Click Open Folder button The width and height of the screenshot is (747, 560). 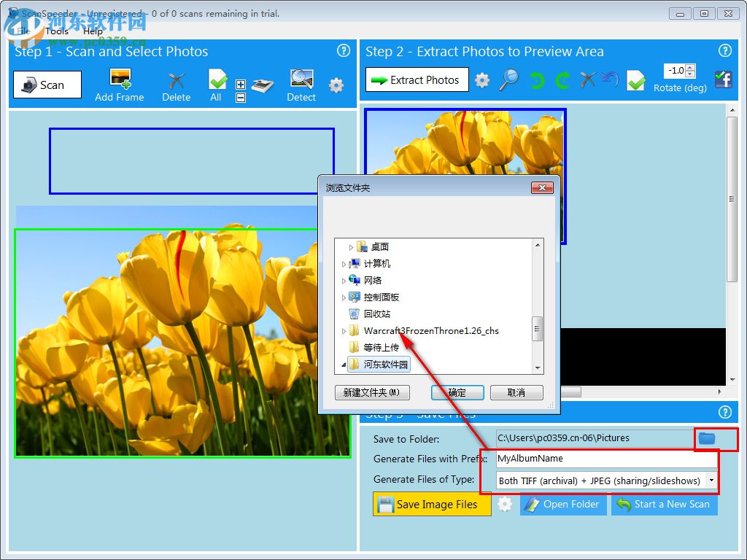click(x=562, y=505)
